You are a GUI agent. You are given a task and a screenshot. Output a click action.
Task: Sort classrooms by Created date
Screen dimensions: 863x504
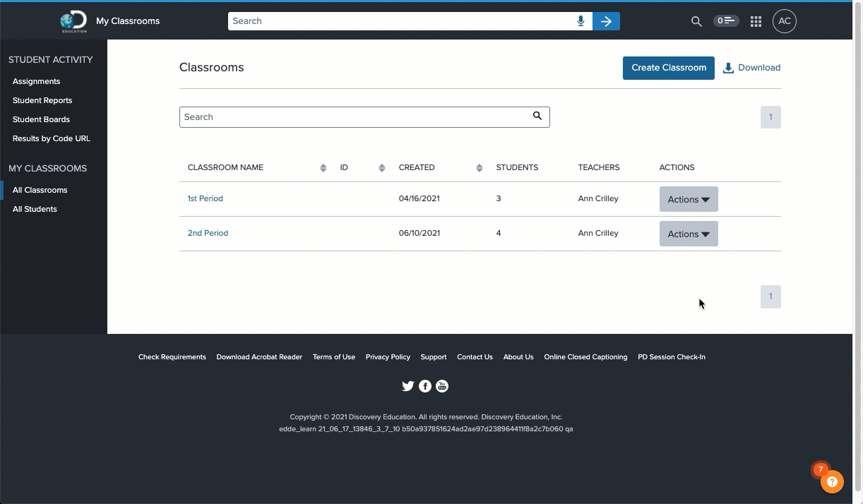(x=479, y=167)
